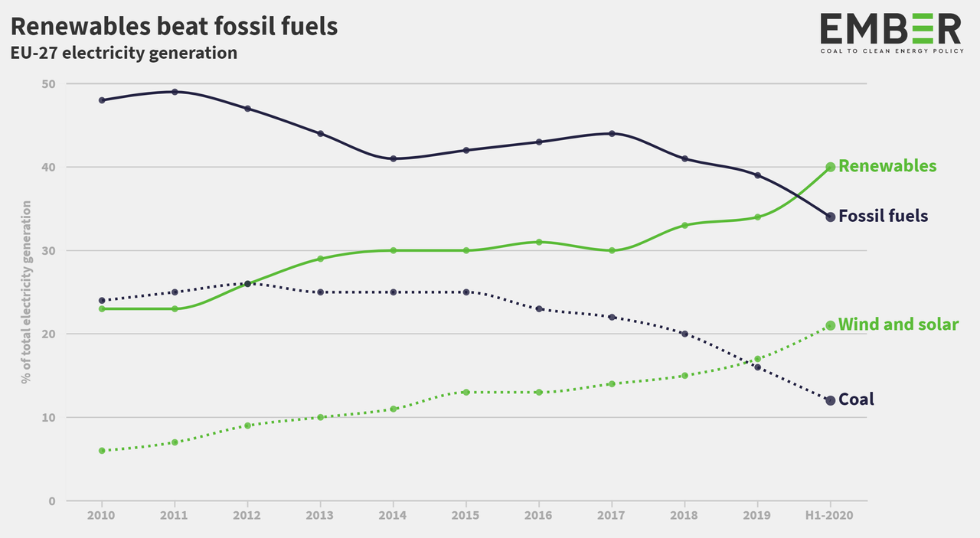Click the Fossil fuels series label
The width and height of the screenshot is (980, 538).
[x=884, y=217]
